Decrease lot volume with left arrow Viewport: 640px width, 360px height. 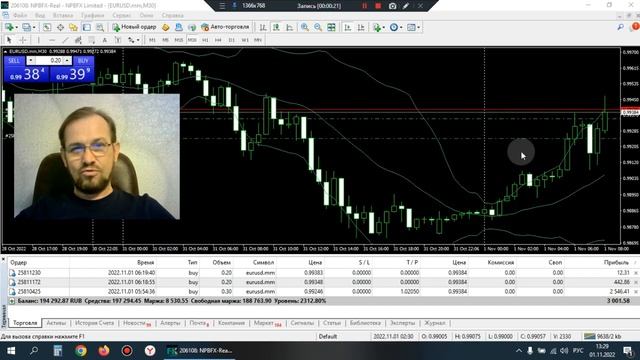click(x=31, y=60)
